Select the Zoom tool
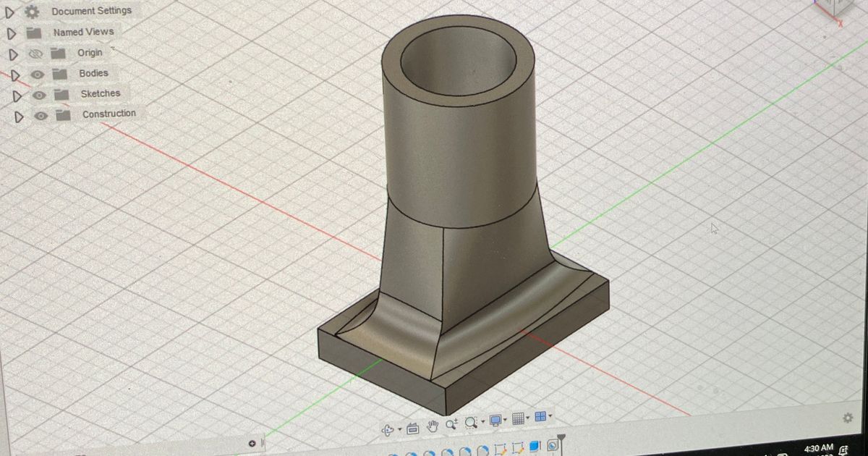The height and width of the screenshot is (456, 868). tap(451, 426)
